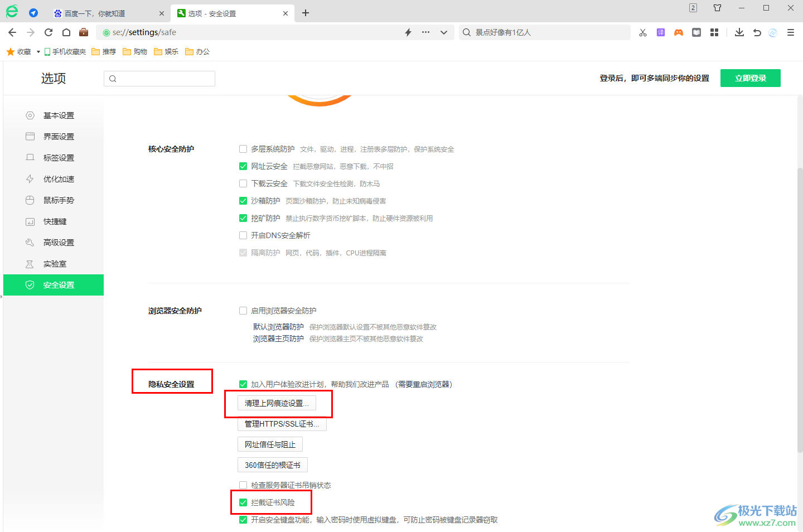Click the briefcase icon in the toolbar
This screenshot has width=803, height=532.
point(84,32)
